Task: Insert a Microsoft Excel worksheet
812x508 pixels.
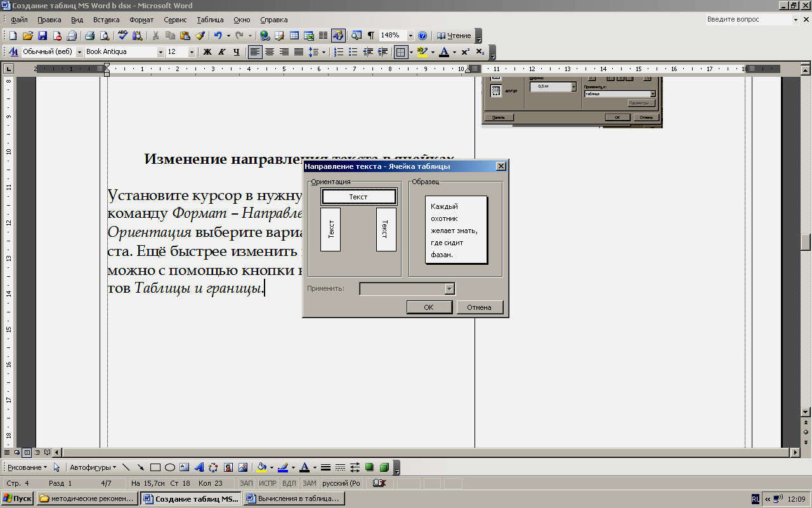Action: pyautogui.click(x=309, y=36)
